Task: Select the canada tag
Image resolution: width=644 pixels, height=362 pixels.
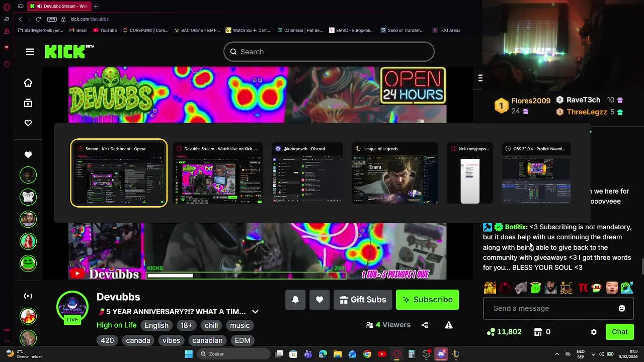Action: pos(138,340)
